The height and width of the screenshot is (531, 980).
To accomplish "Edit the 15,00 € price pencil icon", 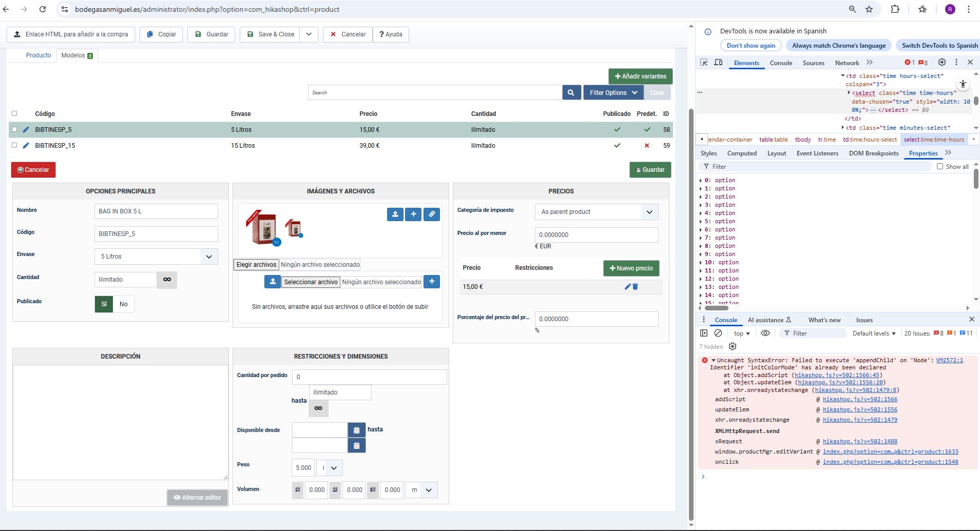I will [x=627, y=287].
